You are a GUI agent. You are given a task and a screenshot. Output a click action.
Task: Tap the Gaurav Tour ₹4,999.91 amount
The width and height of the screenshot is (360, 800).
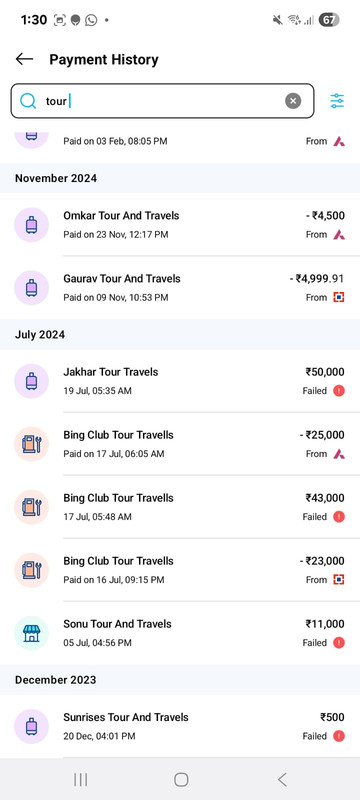tap(317, 279)
